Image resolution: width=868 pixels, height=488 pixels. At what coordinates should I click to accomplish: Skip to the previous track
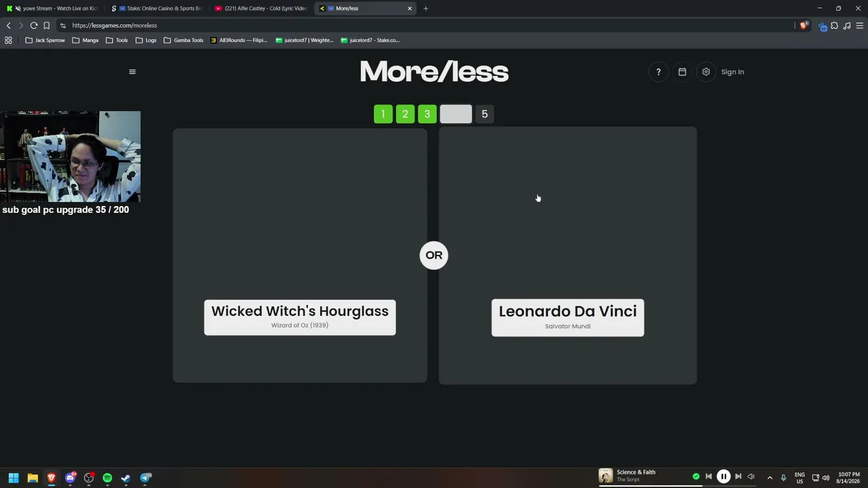709,476
